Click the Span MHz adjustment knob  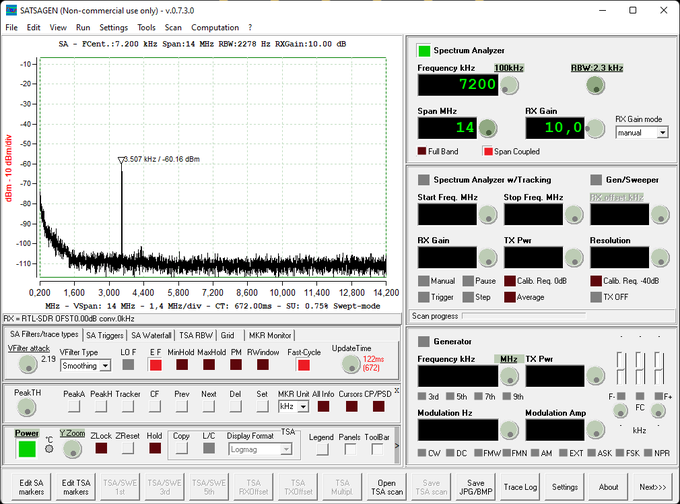click(x=488, y=127)
